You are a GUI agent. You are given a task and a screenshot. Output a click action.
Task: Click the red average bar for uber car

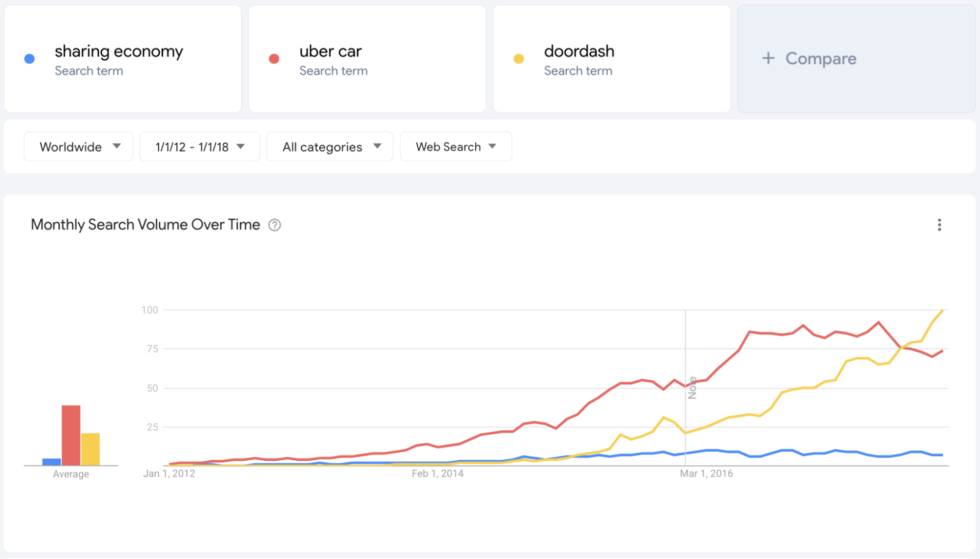tap(71, 435)
